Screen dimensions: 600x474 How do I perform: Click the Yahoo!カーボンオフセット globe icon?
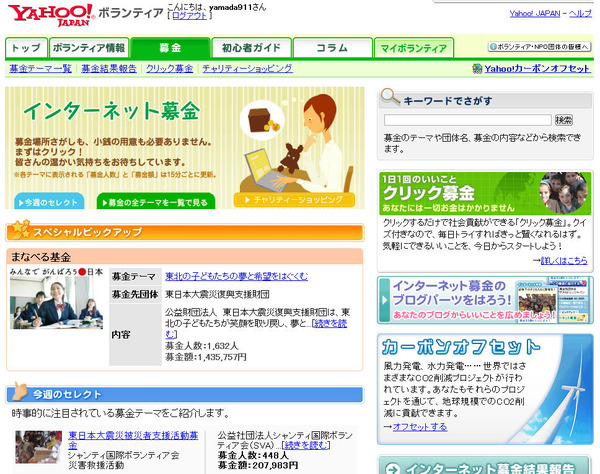(477, 68)
